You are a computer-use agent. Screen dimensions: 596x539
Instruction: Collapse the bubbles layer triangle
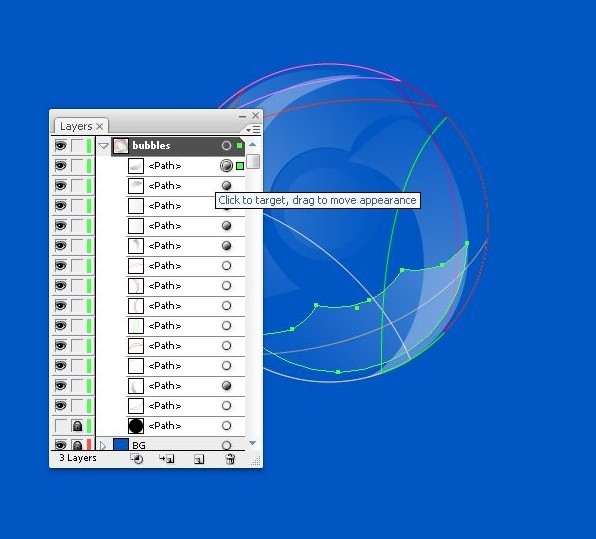click(x=103, y=146)
